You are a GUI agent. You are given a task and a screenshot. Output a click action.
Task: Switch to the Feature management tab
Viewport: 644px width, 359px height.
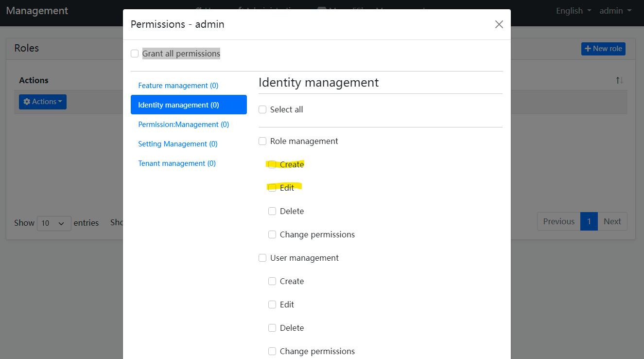click(178, 85)
